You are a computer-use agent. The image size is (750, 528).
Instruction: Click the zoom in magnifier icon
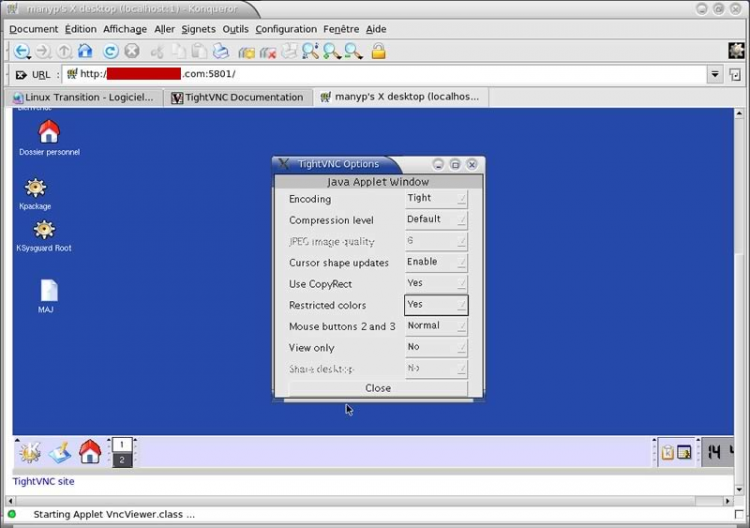point(331,51)
